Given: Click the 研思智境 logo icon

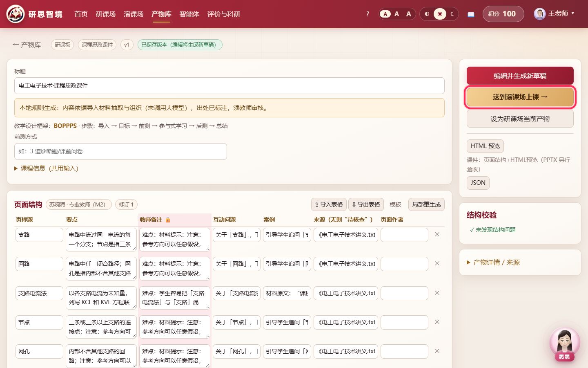Looking at the screenshot, I should [x=16, y=14].
